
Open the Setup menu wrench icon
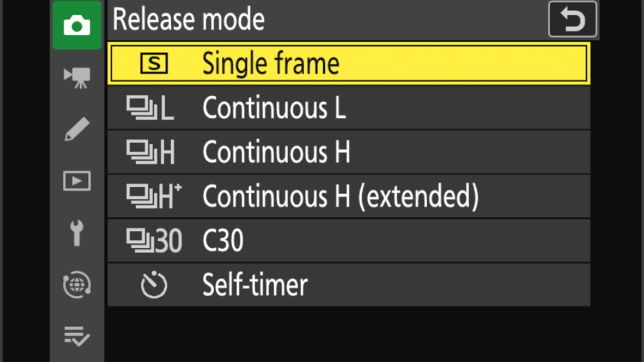click(77, 233)
